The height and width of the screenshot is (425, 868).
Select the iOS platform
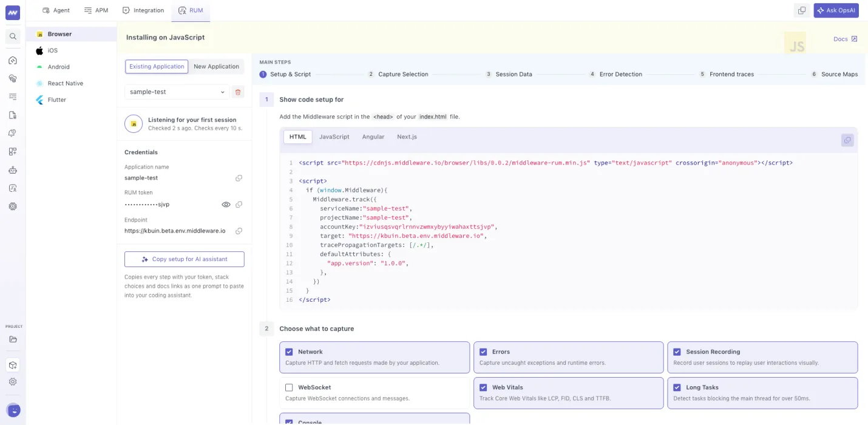tap(71, 50)
